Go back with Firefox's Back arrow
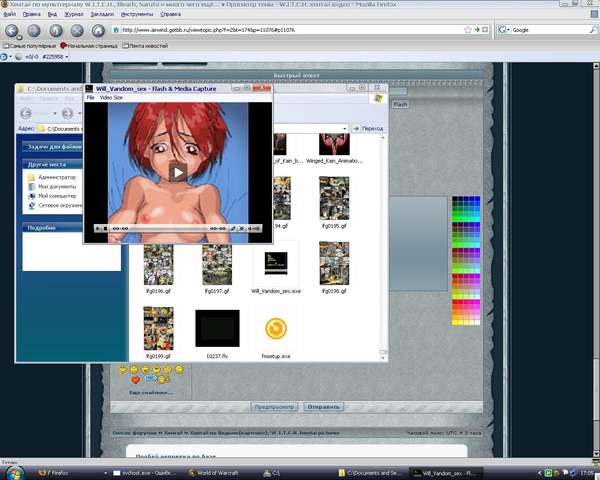 point(12,30)
